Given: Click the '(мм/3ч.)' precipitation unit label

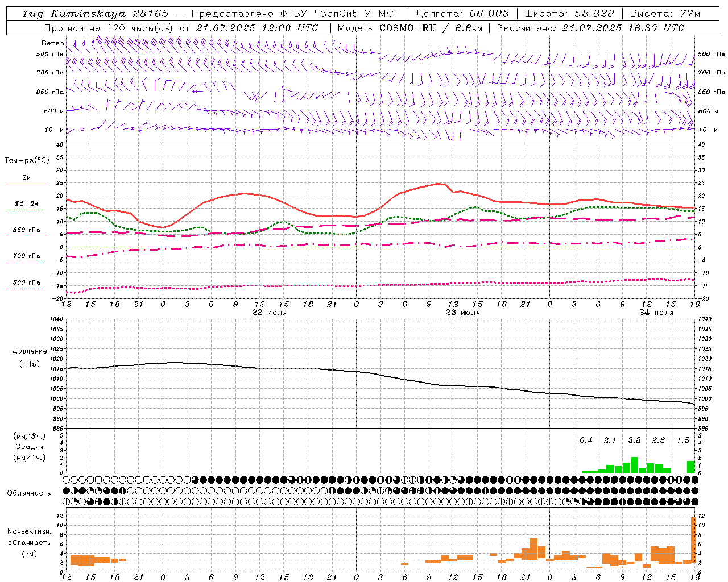Looking at the screenshot, I should pos(30,436).
